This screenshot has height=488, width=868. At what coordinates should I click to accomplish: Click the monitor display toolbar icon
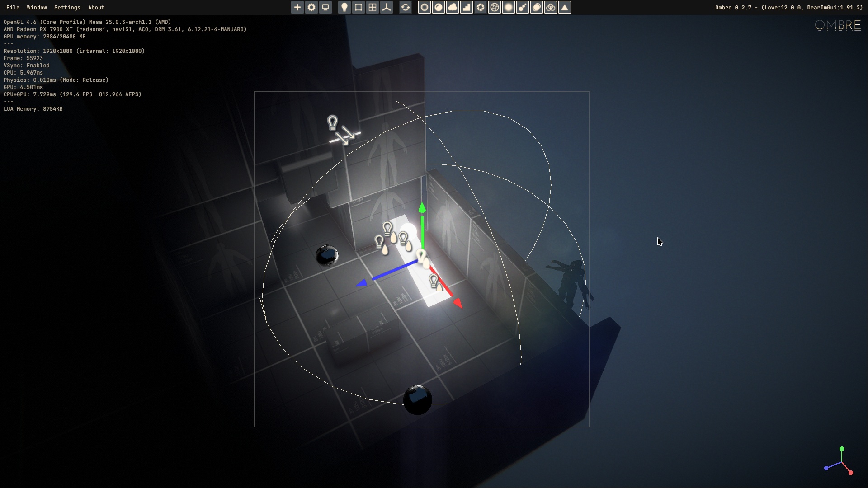pyautogui.click(x=325, y=7)
